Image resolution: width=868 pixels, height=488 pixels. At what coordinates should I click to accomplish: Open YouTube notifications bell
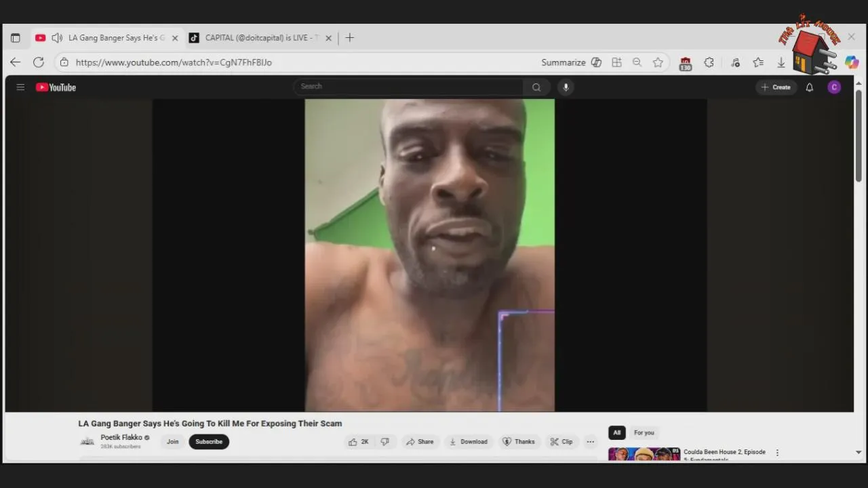coord(810,87)
